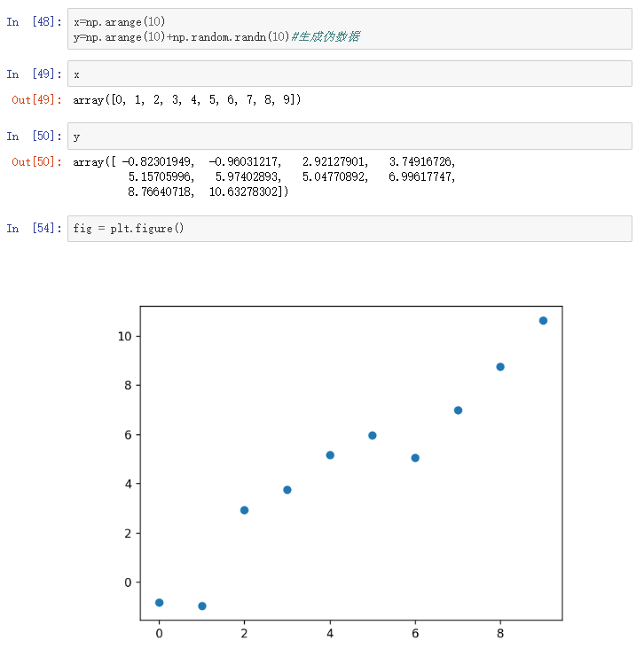
Task: Click the x-axis tick label 8
Action: 500,634
